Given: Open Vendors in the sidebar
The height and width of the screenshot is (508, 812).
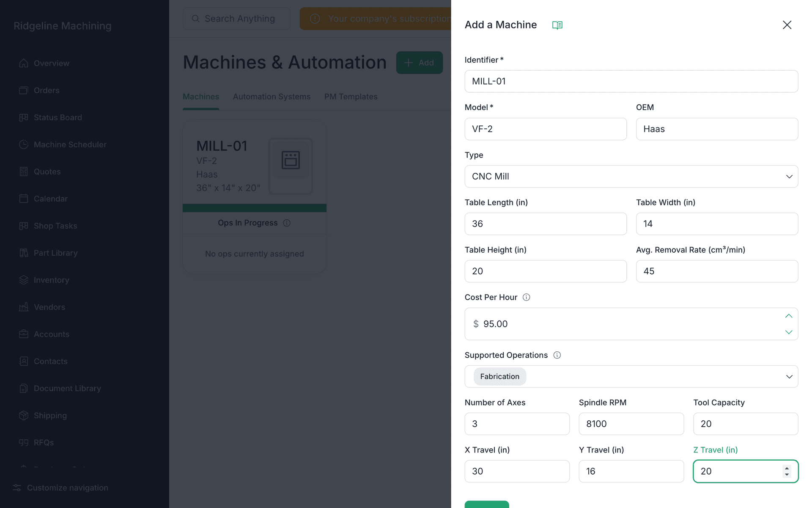Looking at the screenshot, I should tap(42, 307).
